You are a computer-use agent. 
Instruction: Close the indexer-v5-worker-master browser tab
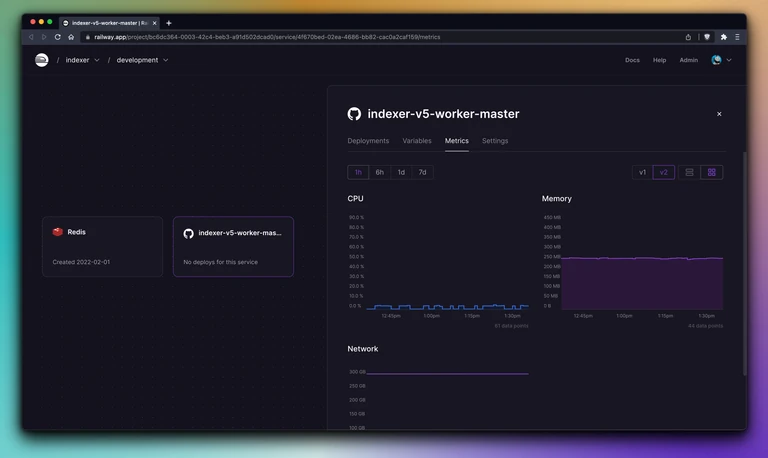[x=154, y=23]
